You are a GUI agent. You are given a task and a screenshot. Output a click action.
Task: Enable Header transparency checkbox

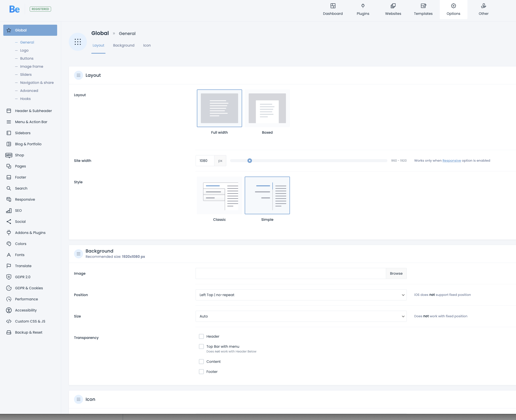[201, 336]
